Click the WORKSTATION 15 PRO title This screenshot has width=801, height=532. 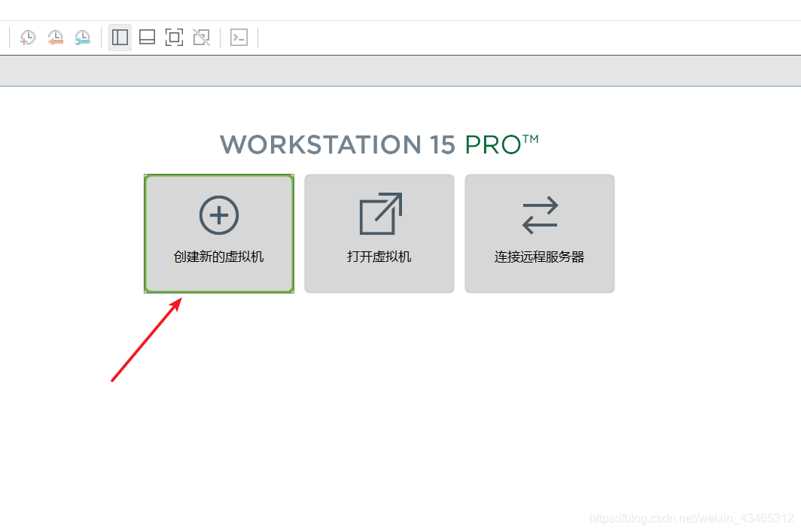pyautogui.click(x=379, y=144)
